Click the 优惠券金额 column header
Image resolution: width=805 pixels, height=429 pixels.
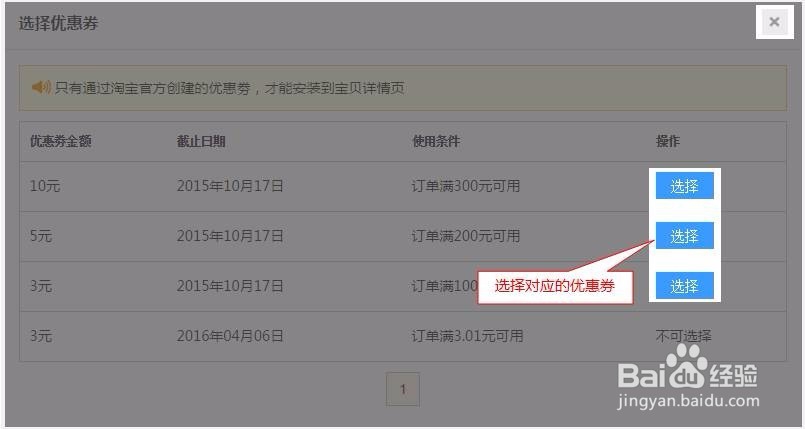[61, 141]
